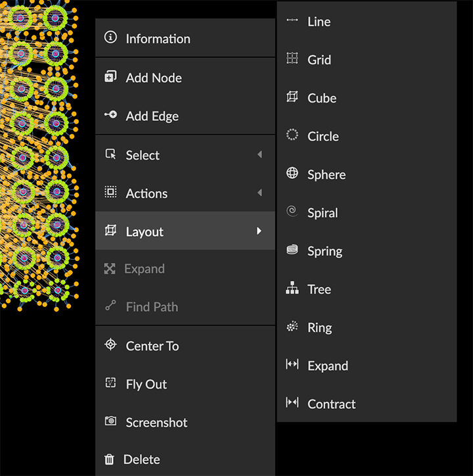Click the Tree layout hierarchy icon
This screenshot has width=473, height=476.
[292, 289]
